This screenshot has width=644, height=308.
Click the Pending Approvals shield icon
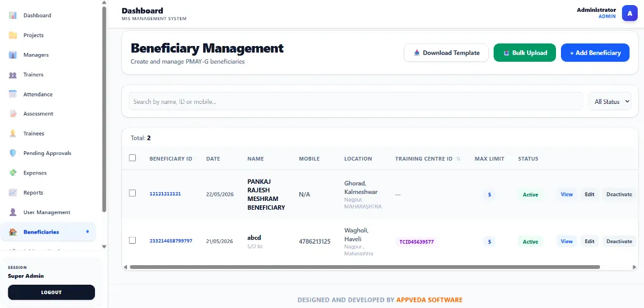pos(13,153)
